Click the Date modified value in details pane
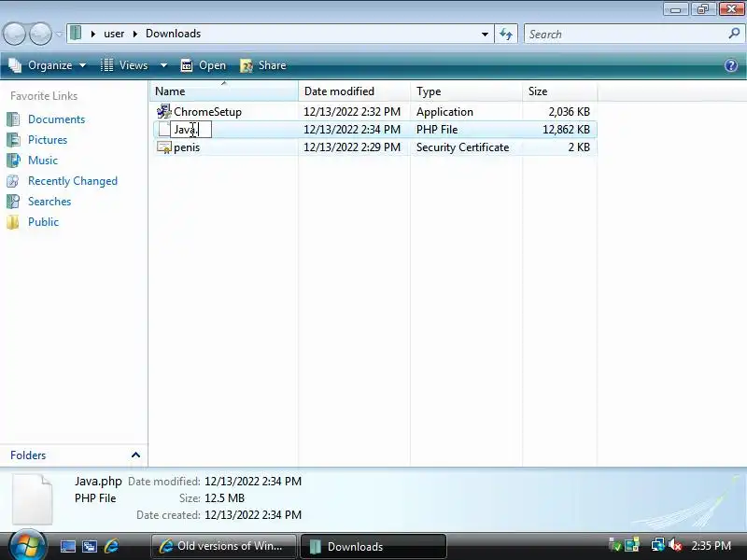This screenshot has width=747, height=560. [253, 482]
